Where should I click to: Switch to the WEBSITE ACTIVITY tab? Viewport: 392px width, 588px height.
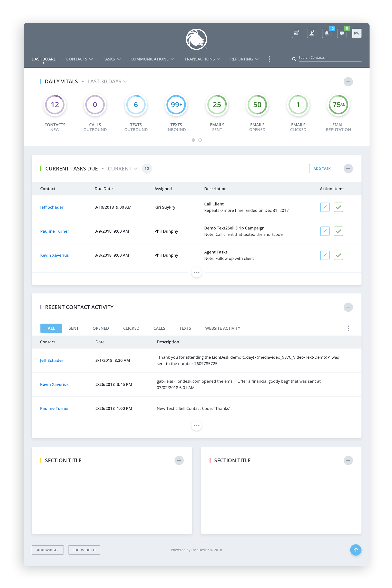[x=223, y=328]
